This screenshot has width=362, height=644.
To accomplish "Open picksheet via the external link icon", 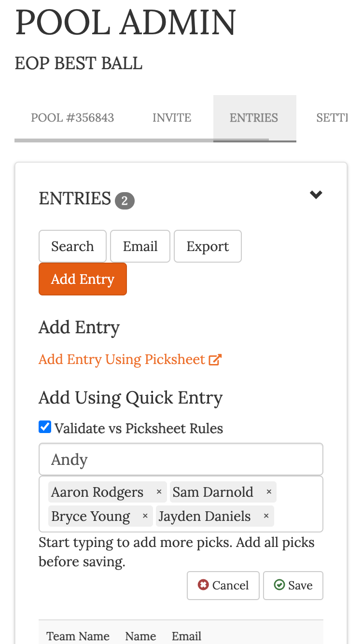I will [x=216, y=359].
